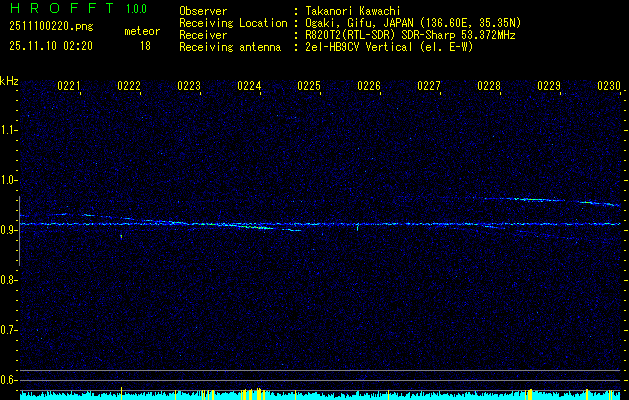Click the cyan signal intensity strip at bottom
This screenshot has width=629, height=400.
coord(320,395)
